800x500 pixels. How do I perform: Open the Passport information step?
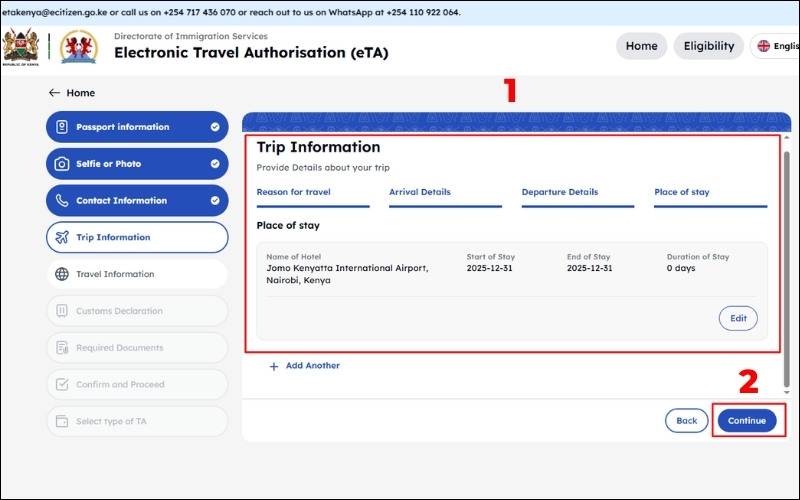pos(137,127)
